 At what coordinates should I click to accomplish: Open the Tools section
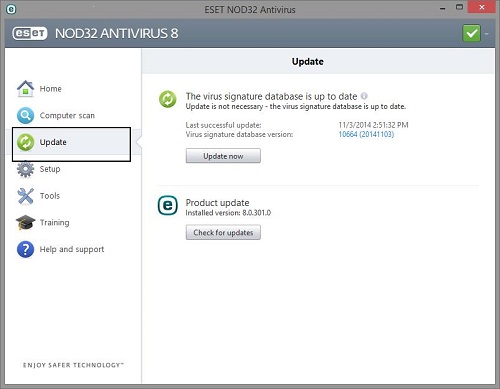tap(50, 196)
